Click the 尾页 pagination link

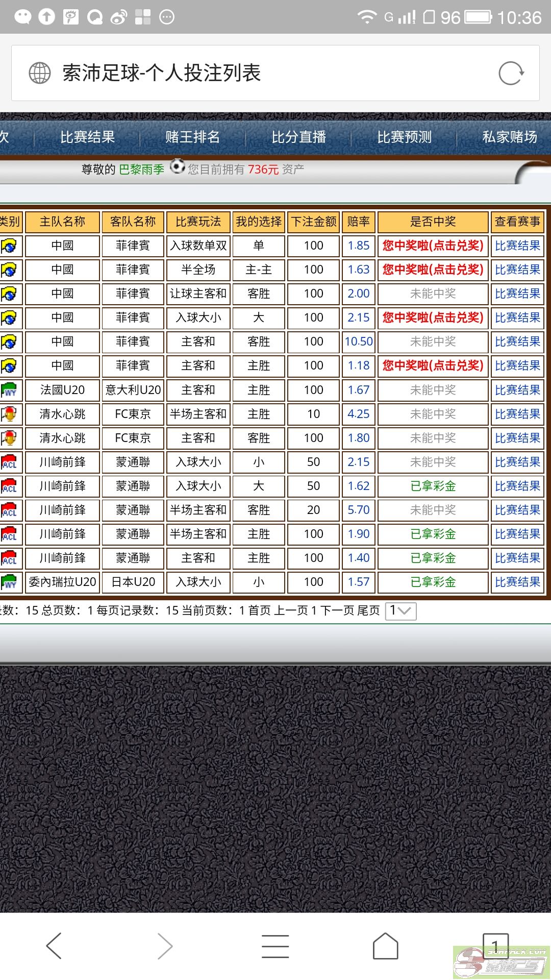pyautogui.click(x=368, y=611)
